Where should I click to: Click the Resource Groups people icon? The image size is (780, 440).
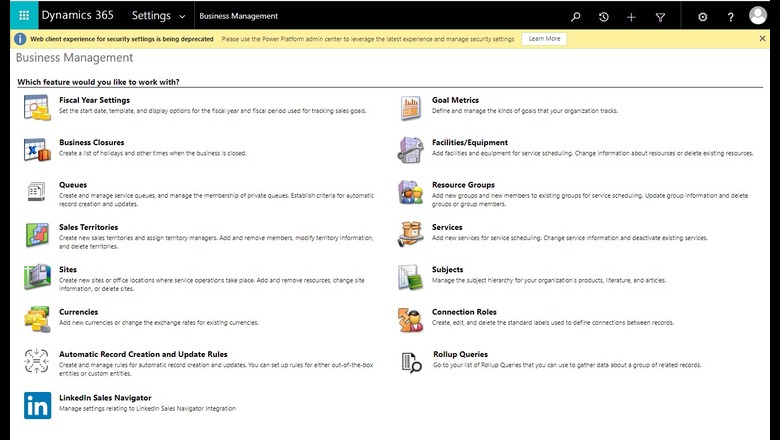tap(410, 192)
